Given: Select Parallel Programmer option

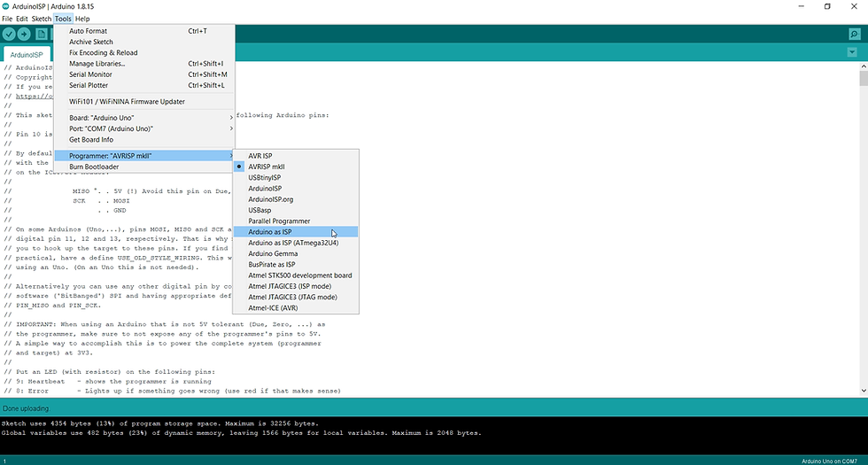Looking at the screenshot, I should coord(296,221).
